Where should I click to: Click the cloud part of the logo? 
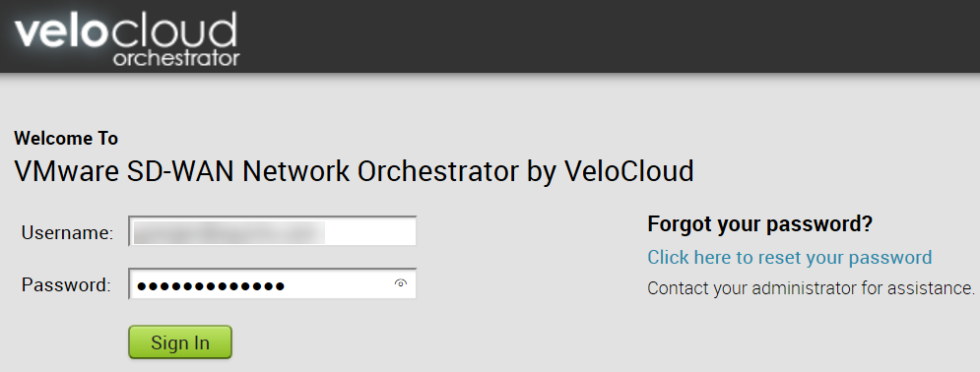tap(173, 30)
